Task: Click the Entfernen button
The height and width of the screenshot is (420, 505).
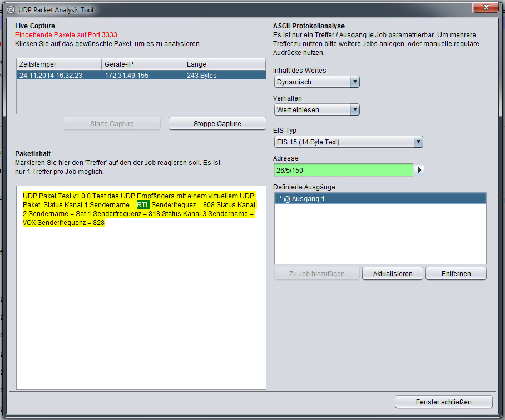Action: click(456, 274)
